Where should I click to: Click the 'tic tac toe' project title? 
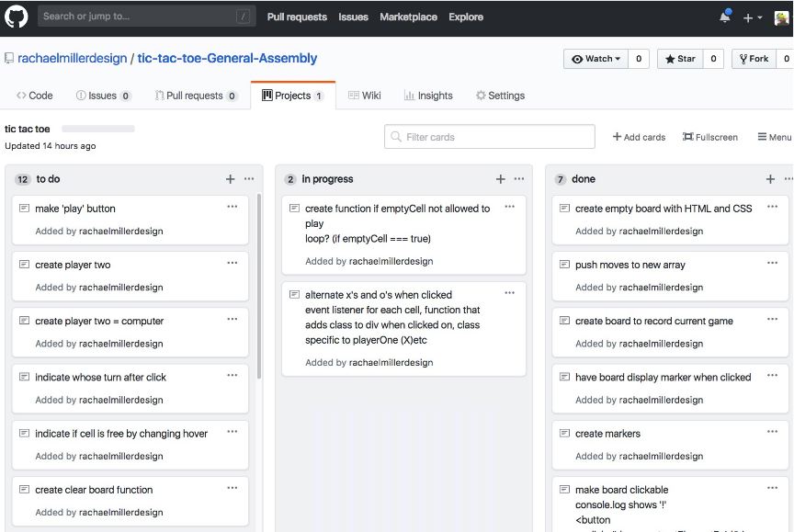point(28,129)
